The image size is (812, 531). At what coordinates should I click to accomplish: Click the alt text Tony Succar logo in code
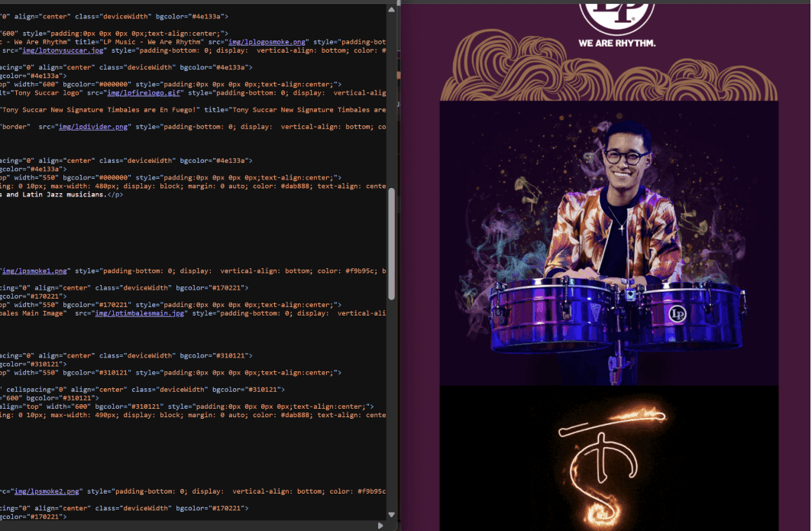click(x=44, y=92)
